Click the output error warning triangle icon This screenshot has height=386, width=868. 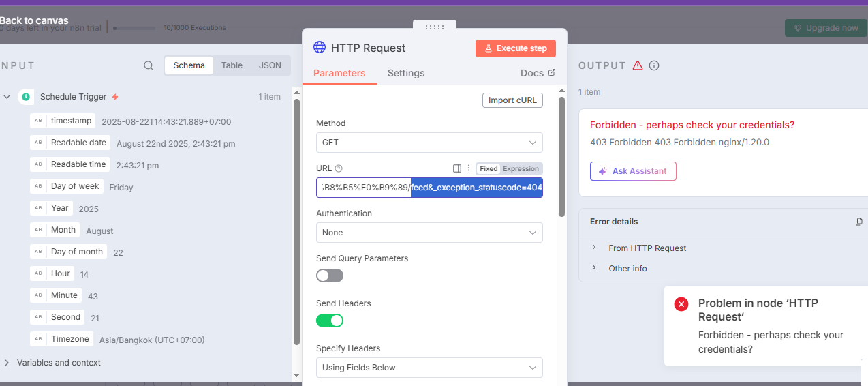[x=638, y=65]
